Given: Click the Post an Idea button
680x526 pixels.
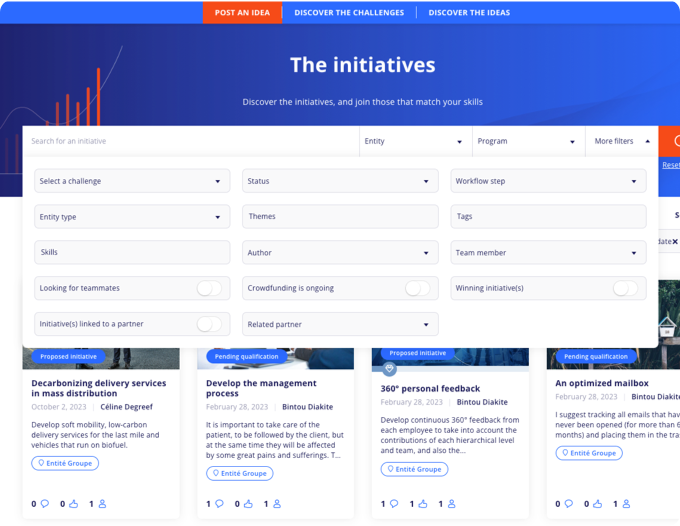Looking at the screenshot, I should click(241, 13).
